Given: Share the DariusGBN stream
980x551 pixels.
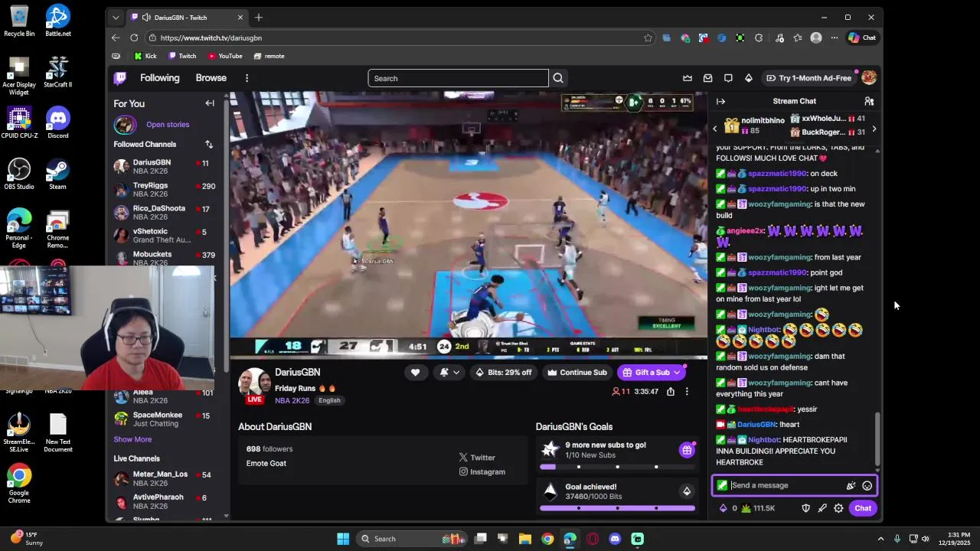Looking at the screenshot, I should pyautogui.click(x=671, y=392).
